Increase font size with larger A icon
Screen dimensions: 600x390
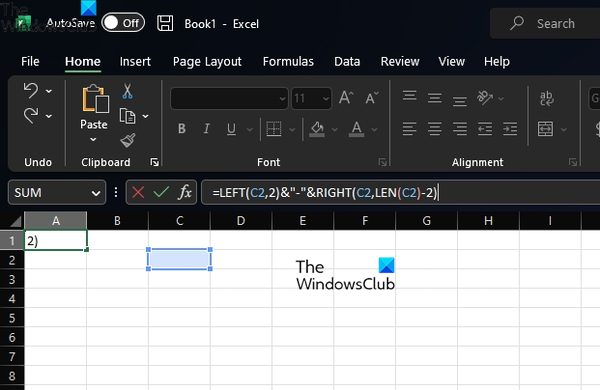(346, 98)
